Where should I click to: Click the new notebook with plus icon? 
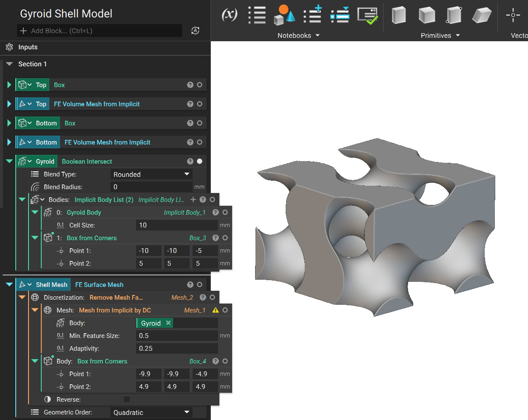(313, 15)
